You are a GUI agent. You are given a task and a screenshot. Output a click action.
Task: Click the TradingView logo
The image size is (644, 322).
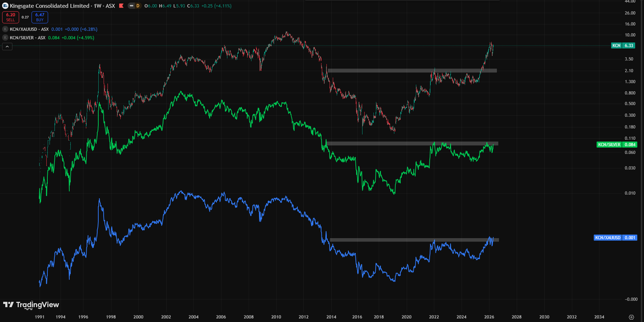31,305
